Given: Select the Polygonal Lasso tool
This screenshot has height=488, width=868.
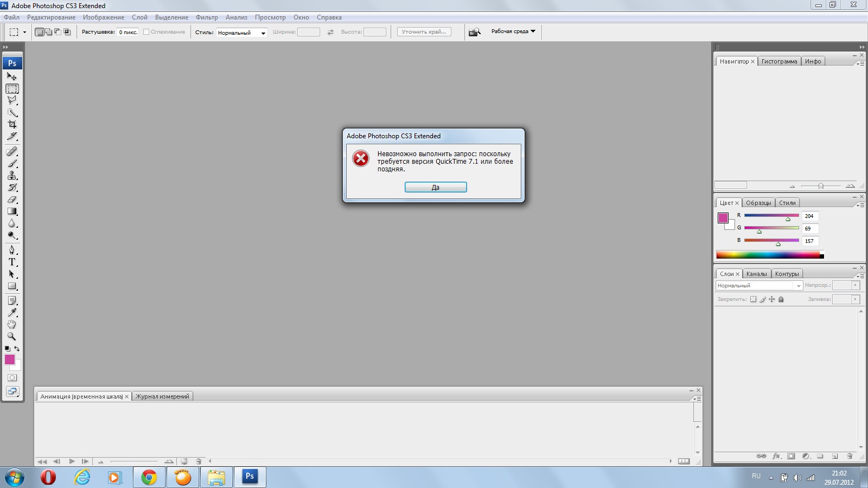Looking at the screenshot, I should 12,100.
